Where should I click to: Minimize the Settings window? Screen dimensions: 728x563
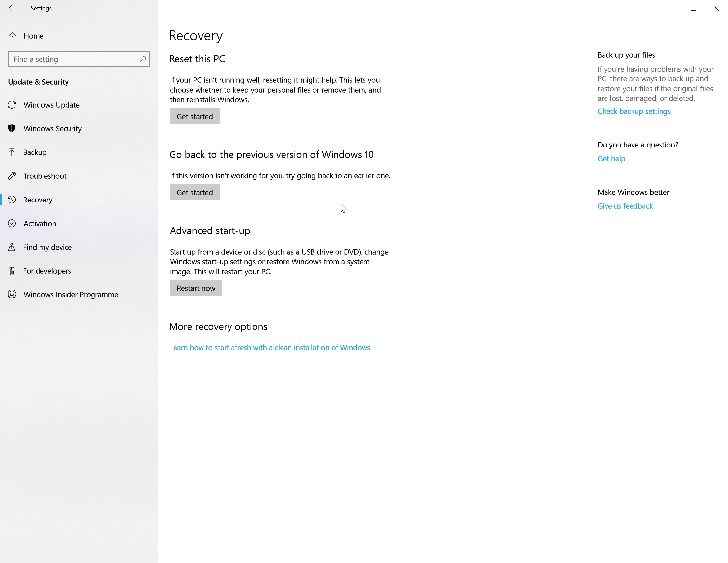pyautogui.click(x=671, y=8)
